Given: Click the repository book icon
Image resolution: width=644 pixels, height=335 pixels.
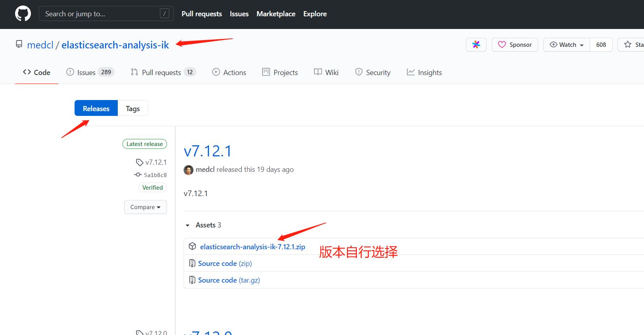Looking at the screenshot, I should click(19, 44).
